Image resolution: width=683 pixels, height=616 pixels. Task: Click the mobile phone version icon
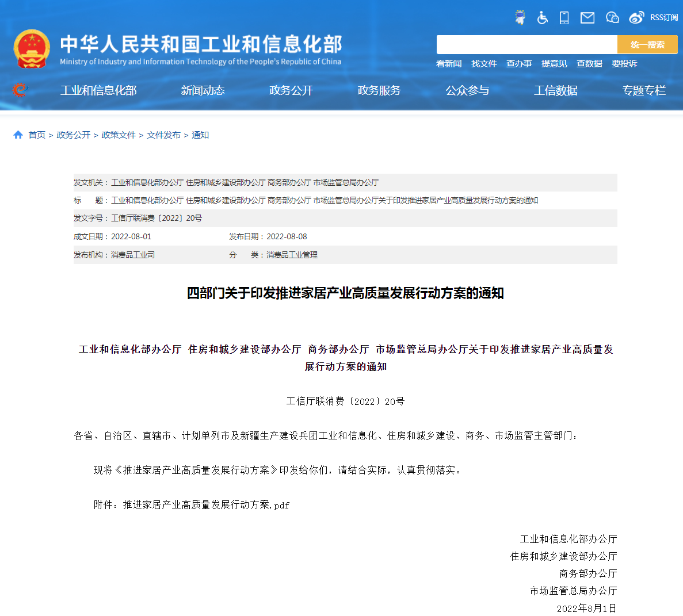pos(564,18)
